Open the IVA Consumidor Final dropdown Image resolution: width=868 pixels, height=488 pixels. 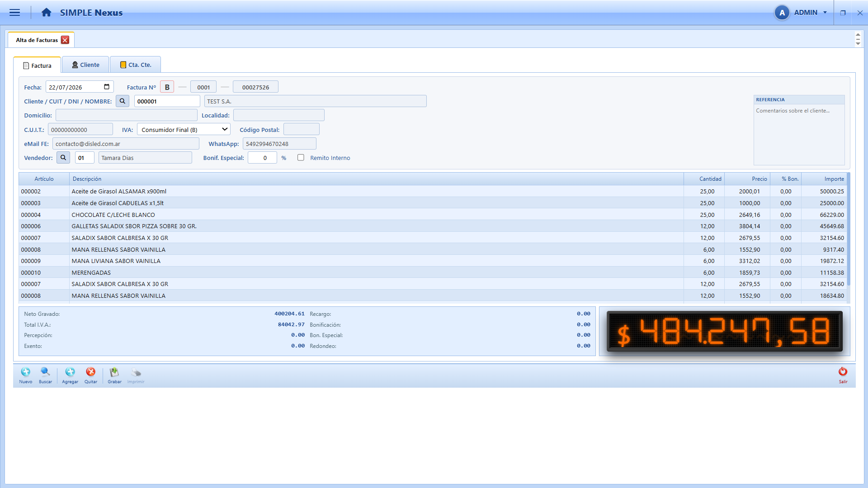(x=184, y=130)
